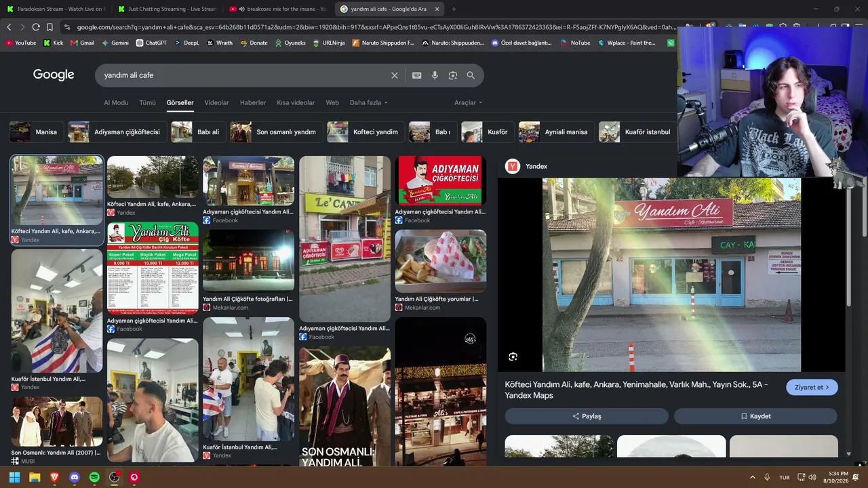Switch to the Paradoksan Stream browser tab
This screenshot has width=868, height=488.
point(54,9)
